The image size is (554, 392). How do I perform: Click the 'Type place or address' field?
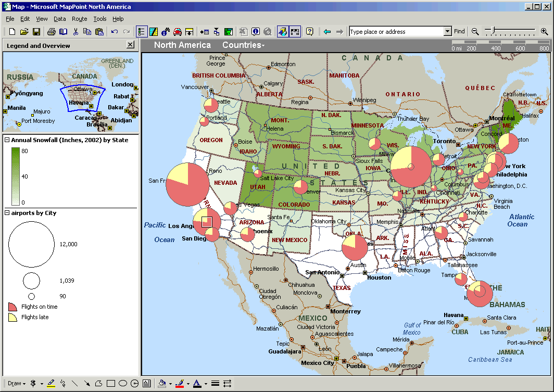pos(396,32)
